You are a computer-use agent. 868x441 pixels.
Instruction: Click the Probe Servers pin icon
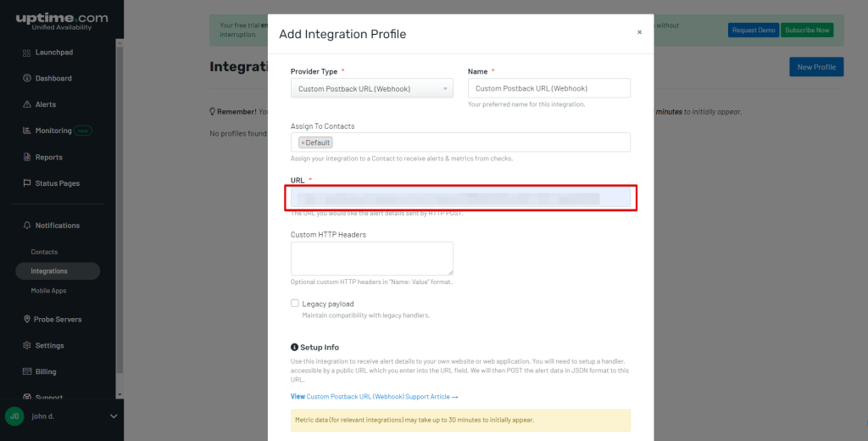click(x=27, y=320)
